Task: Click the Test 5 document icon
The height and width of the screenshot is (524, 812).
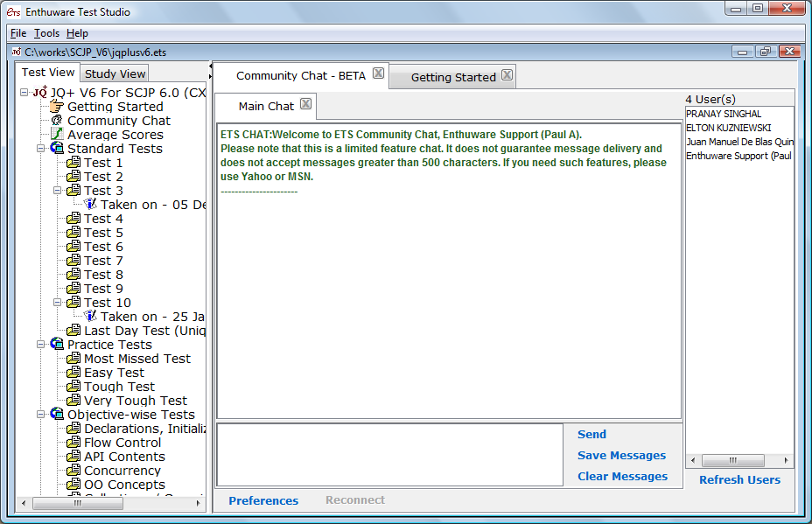Action: click(x=73, y=233)
